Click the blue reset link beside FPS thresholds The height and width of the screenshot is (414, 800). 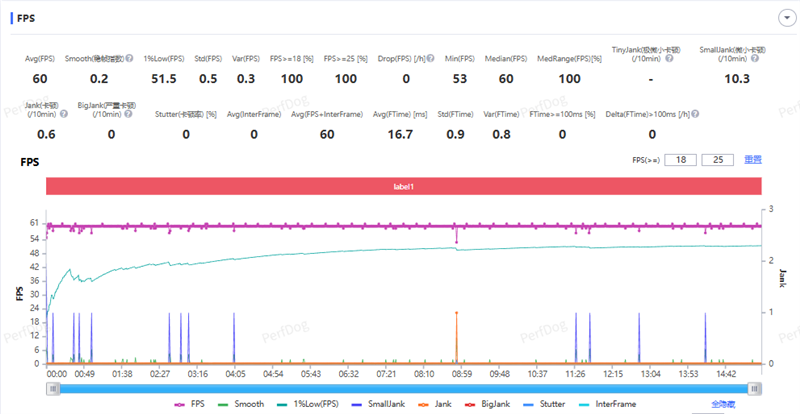(x=752, y=159)
